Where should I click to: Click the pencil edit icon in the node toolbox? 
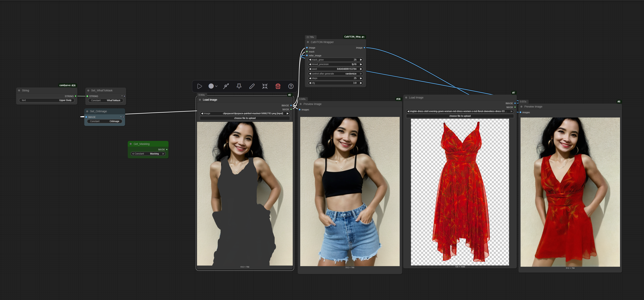click(252, 86)
